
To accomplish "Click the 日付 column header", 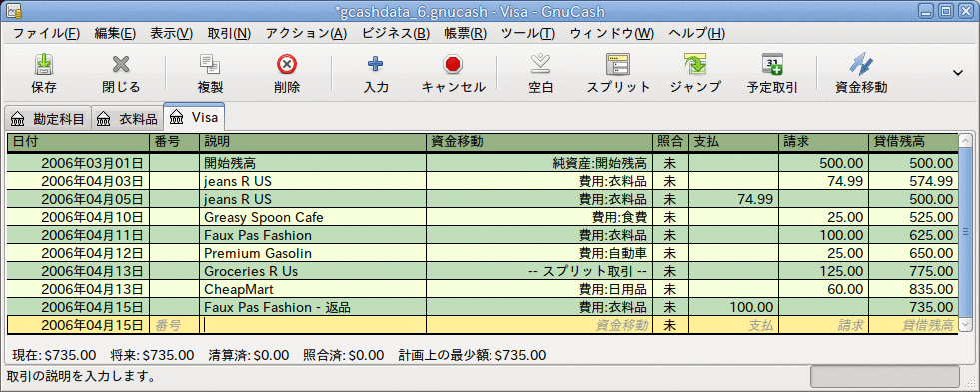I will [x=79, y=143].
